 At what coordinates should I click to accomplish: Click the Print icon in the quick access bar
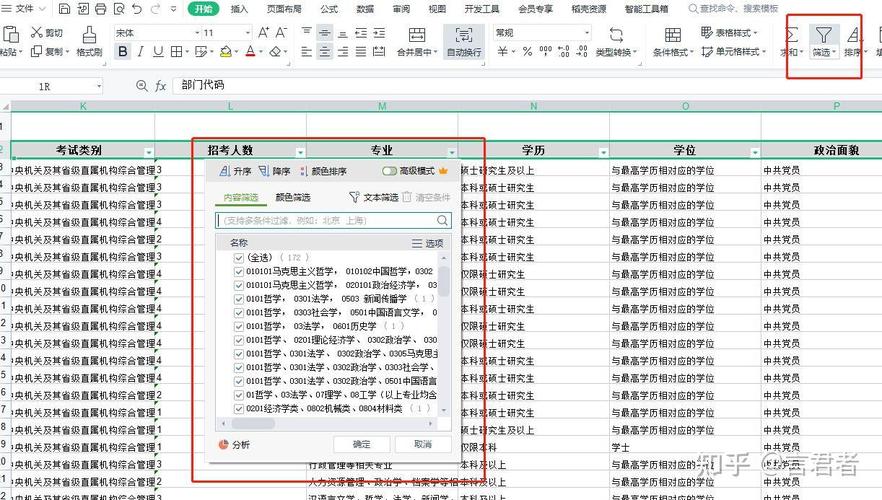click(100, 9)
